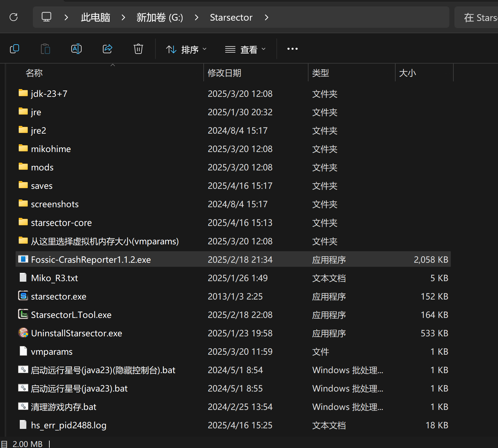Image resolution: width=498 pixels, height=448 pixels.
Task: Click the Share icon
Action: point(107,49)
